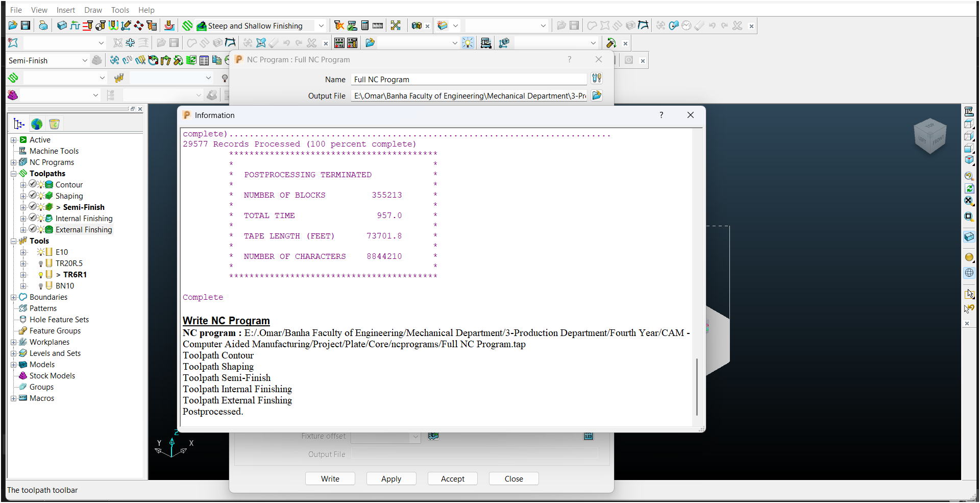Select the Hole Feature Sets tree item
Screen dimensions: 980x503
[59, 320]
